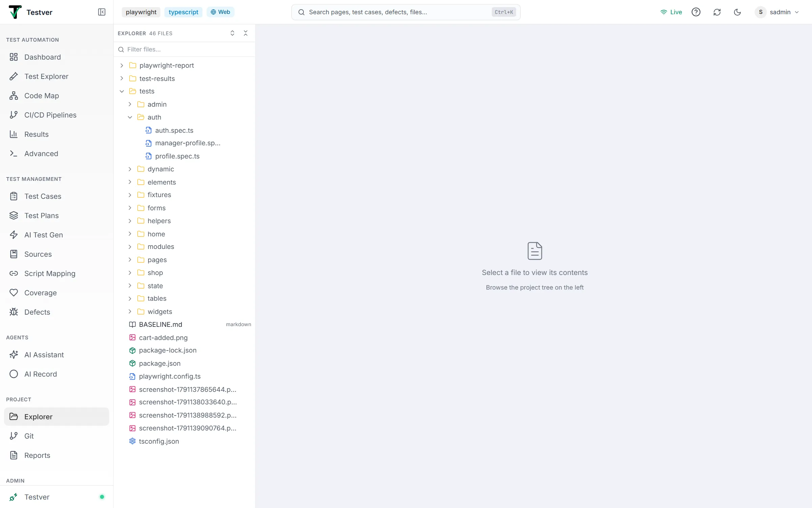The width and height of the screenshot is (812, 508).
Task: Open playwright.config.ts file
Action: tap(184, 376)
